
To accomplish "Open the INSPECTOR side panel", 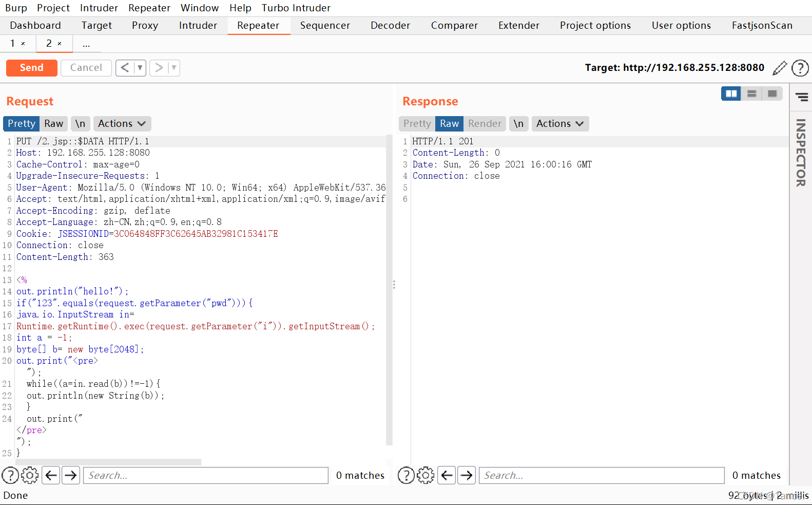I will 801,153.
